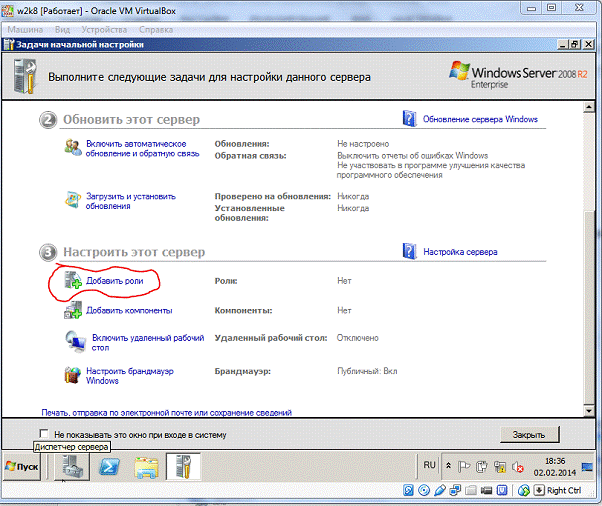Click 'Настроить брандмауэр Windows' link
Viewport: 602px width, 506px height.
point(130,376)
